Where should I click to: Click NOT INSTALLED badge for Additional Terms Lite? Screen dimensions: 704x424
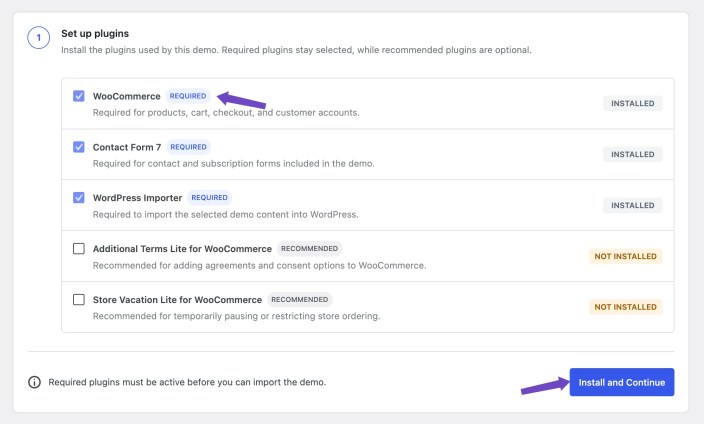coord(625,256)
